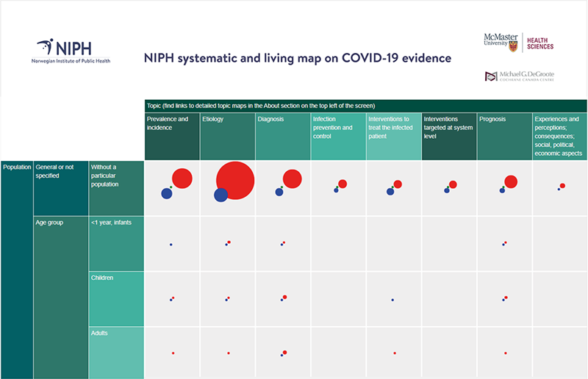Expand the Age group row category

click(x=60, y=294)
